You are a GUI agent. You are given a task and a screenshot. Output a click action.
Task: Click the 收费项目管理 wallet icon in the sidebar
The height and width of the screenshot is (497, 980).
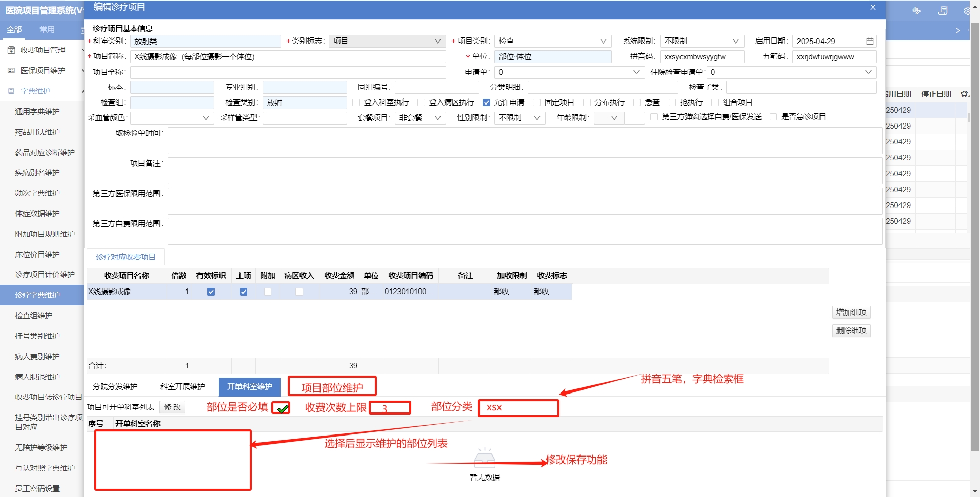[11, 50]
